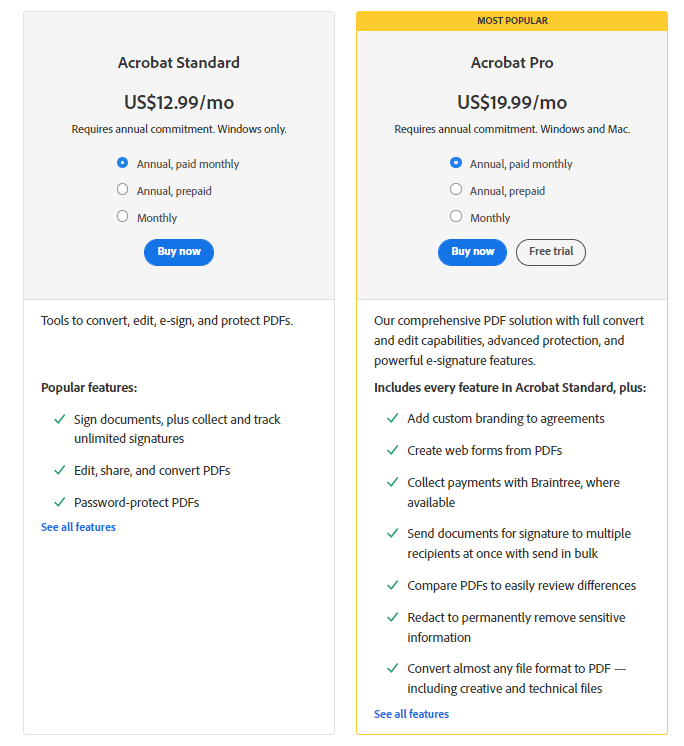Click checkmark next to Edit, share, convert PDFs
The image size is (684, 746).
[x=60, y=470]
